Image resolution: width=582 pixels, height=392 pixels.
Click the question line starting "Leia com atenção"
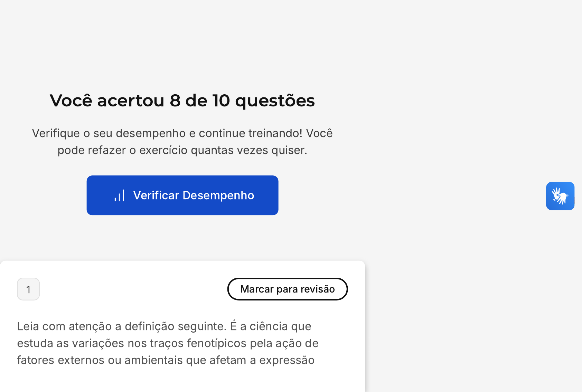click(x=164, y=326)
